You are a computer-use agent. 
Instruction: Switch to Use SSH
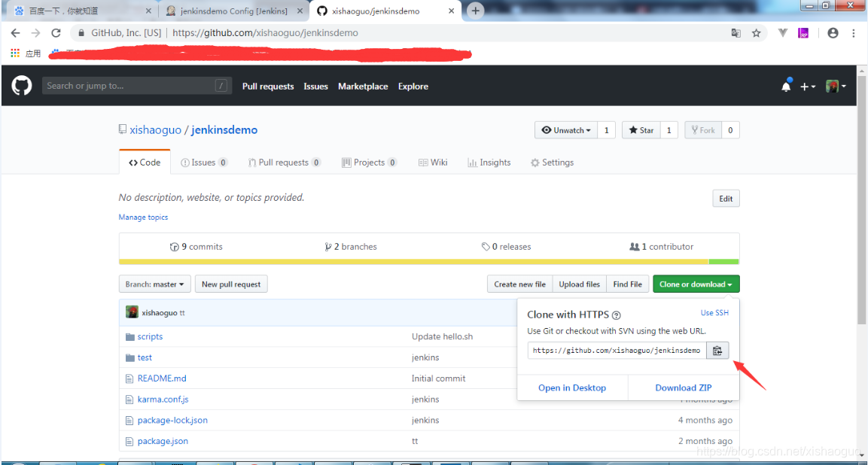pyautogui.click(x=714, y=313)
